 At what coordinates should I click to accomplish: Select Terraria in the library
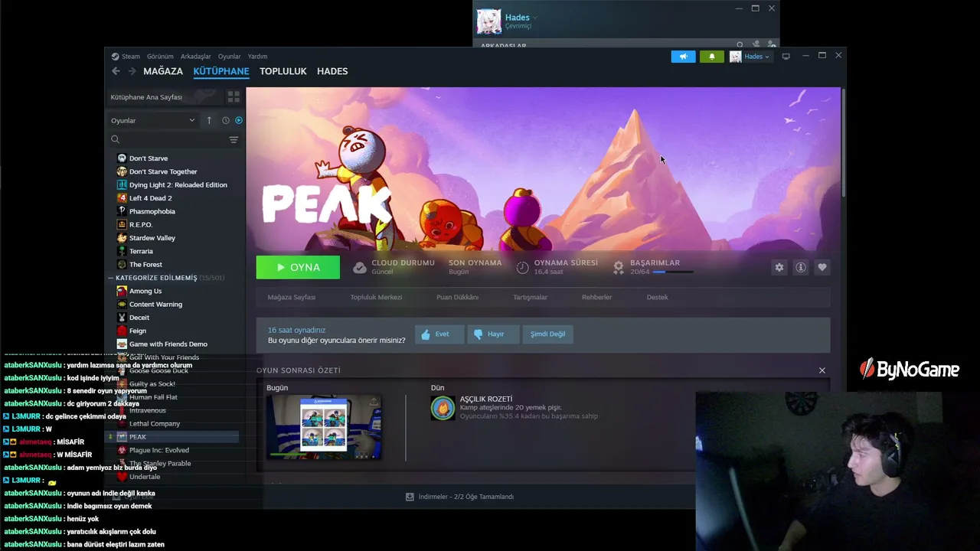pos(141,251)
